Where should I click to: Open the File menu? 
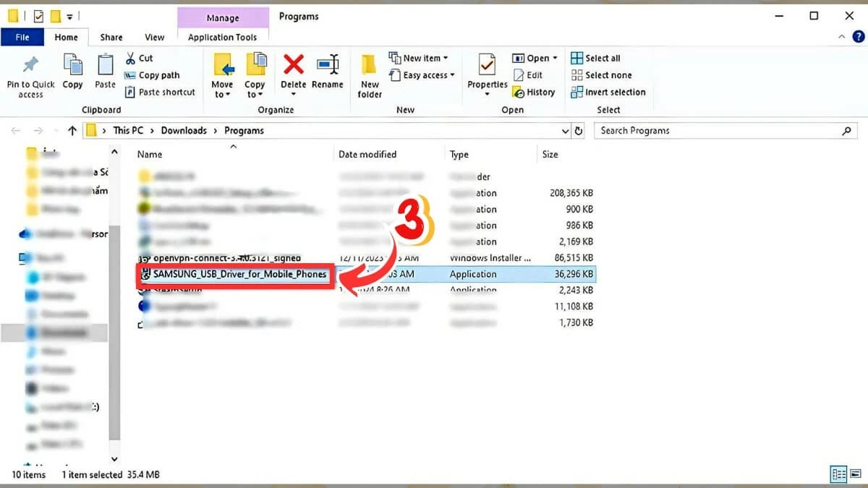pos(22,38)
